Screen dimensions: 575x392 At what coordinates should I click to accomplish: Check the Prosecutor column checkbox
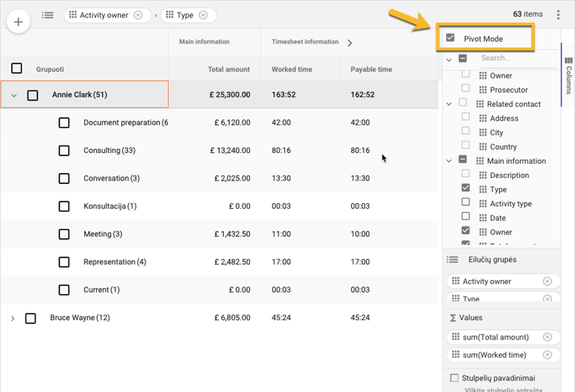coord(466,88)
